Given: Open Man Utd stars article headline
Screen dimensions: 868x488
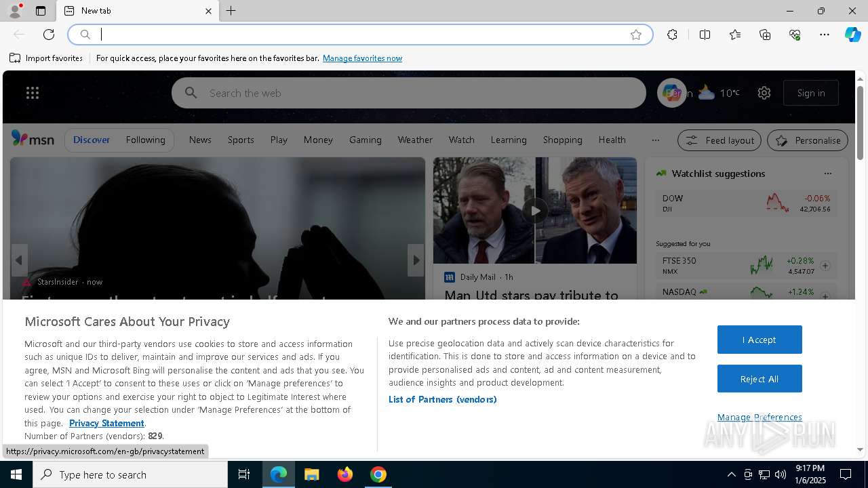Looking at the screenshot, I should coord(532,295).
